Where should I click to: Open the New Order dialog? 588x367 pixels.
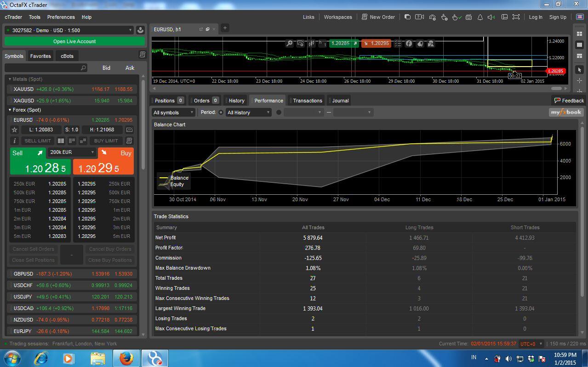(x=378, y=17)
